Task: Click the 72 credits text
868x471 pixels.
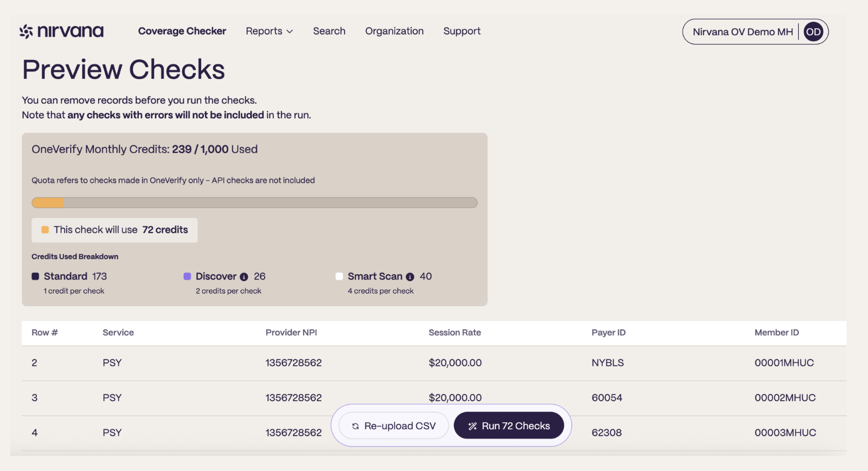Action: click(165, 230)
